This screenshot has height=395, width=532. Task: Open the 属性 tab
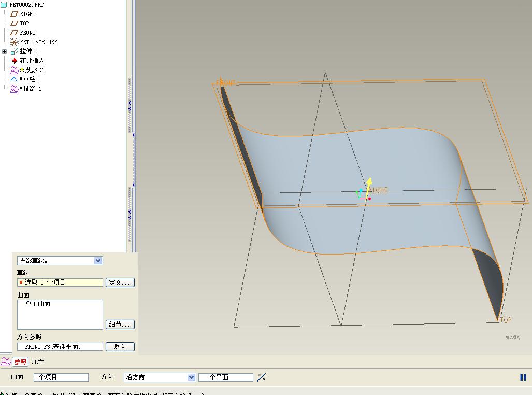click(x=38, y=362)
